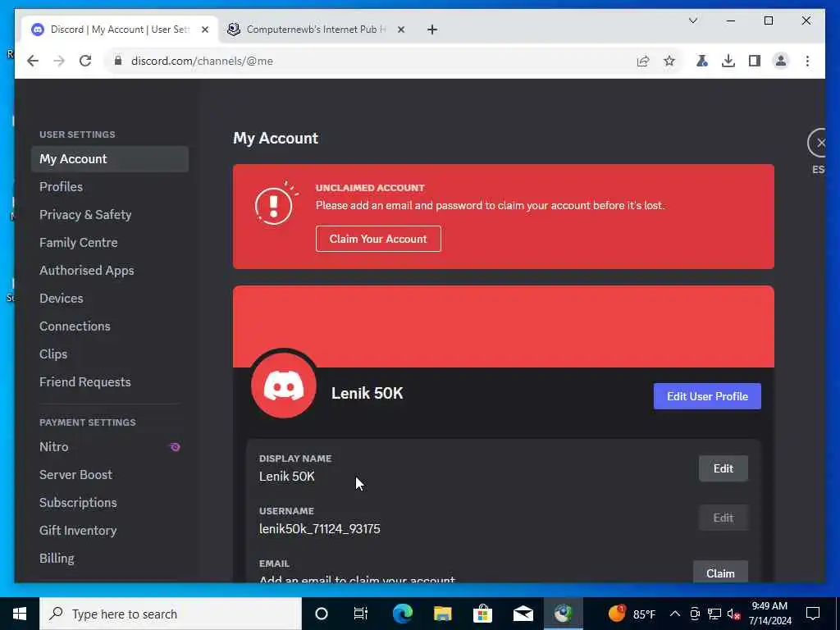The height and width of the screenshot is (630, 840).
Task: Open the Windows Start menu
Action: (x=20, y=614)
